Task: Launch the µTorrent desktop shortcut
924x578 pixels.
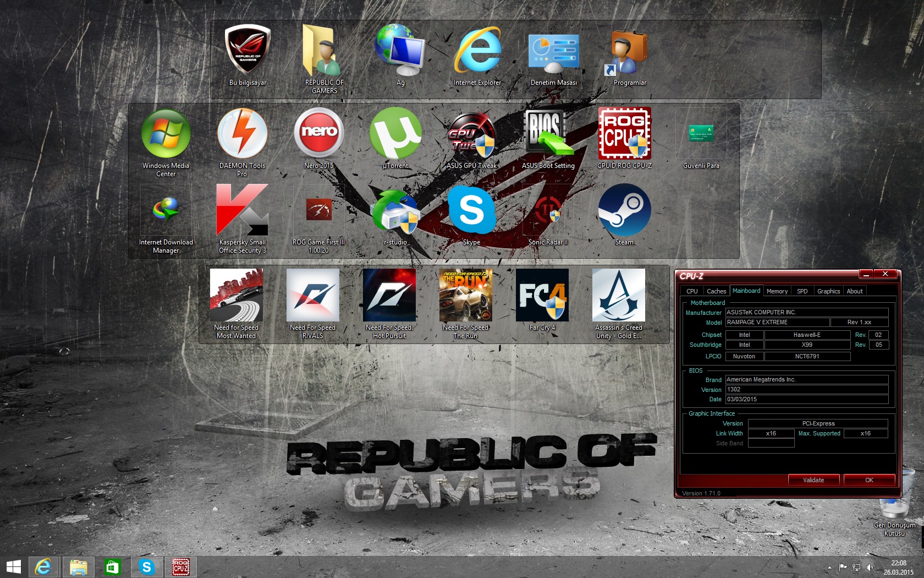Action: click(x=395, y=134)
